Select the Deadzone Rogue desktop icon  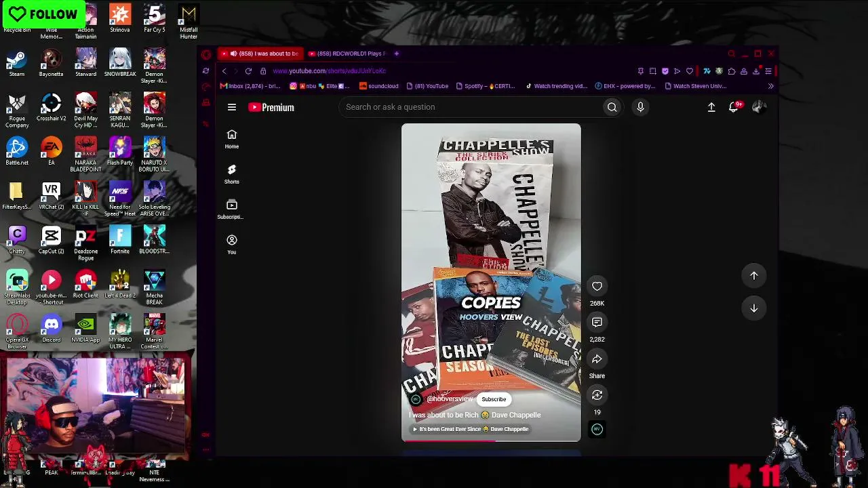click(x=85, y=244)
